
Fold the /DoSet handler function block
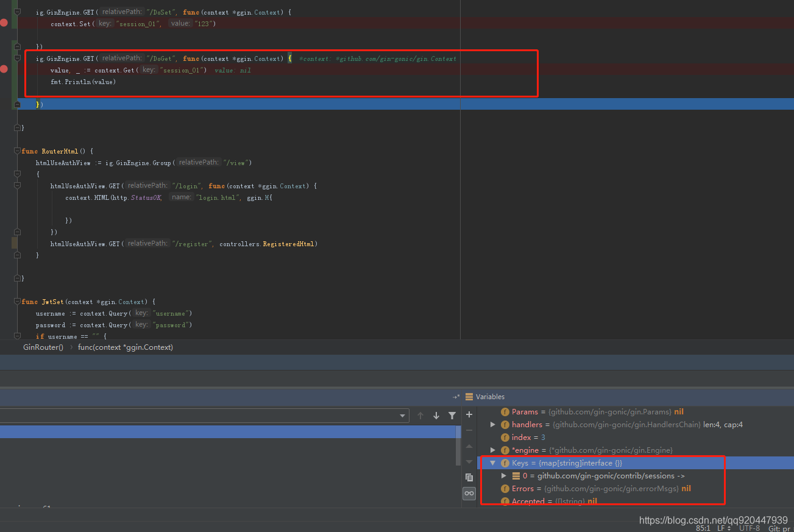(x=17, y=12)
